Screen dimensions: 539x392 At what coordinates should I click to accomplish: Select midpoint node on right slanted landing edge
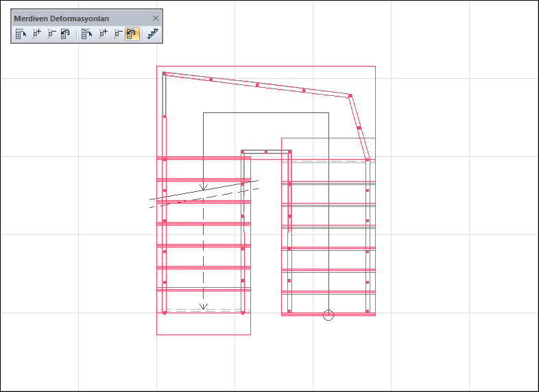click(359, 127)
